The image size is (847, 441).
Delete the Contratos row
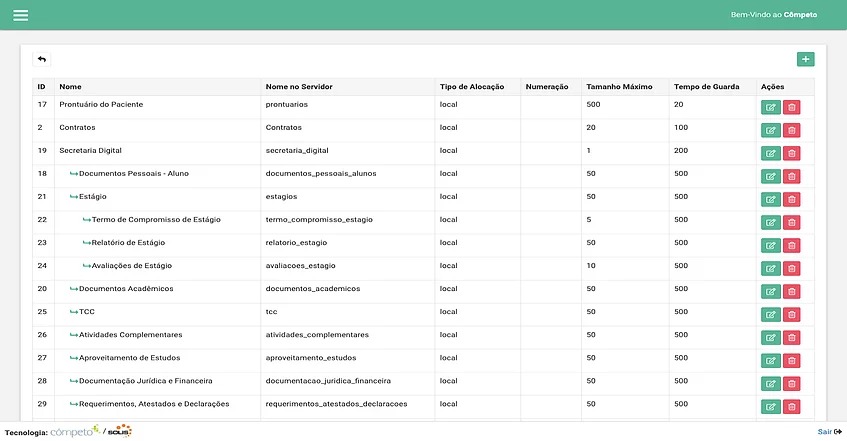[x=792, y=130]
